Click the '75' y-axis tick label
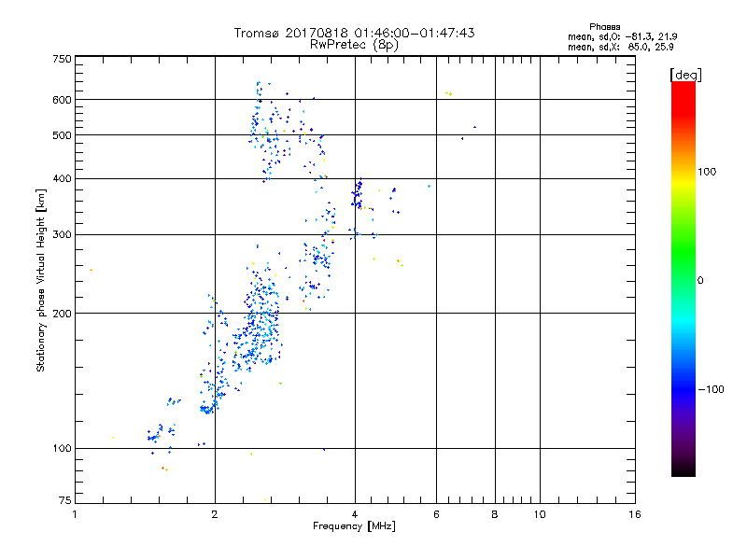 click(65, 500)
